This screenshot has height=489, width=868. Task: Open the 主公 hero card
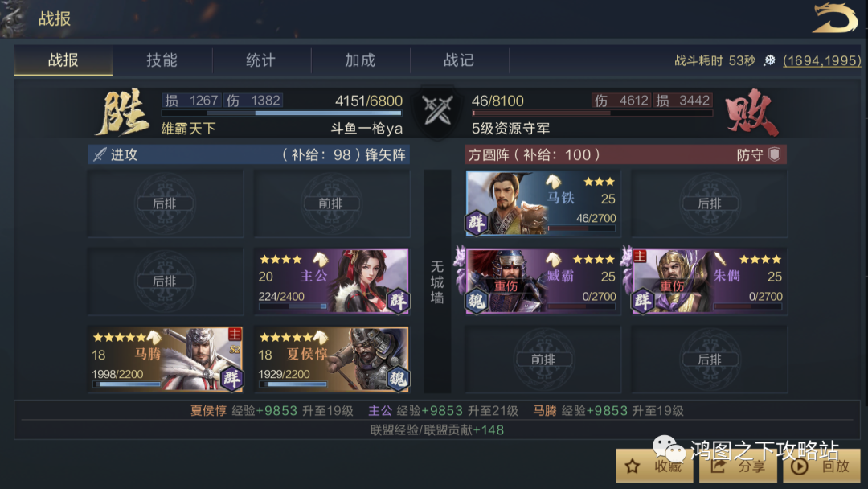click(x=332, y=281)
